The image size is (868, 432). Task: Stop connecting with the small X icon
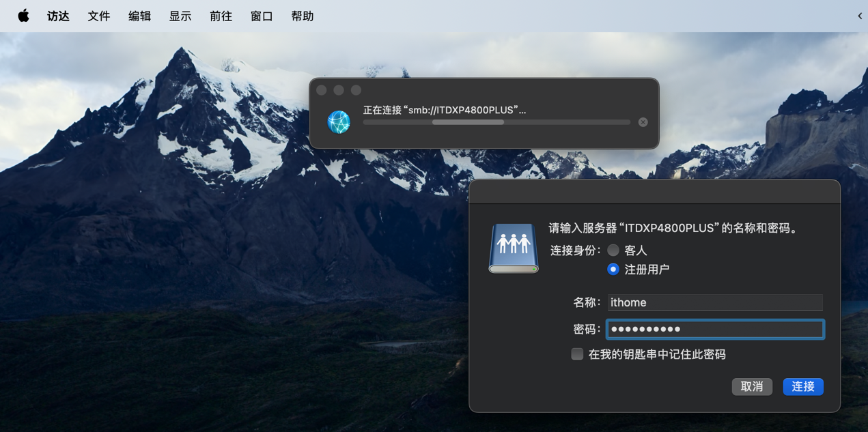point(643,122)
